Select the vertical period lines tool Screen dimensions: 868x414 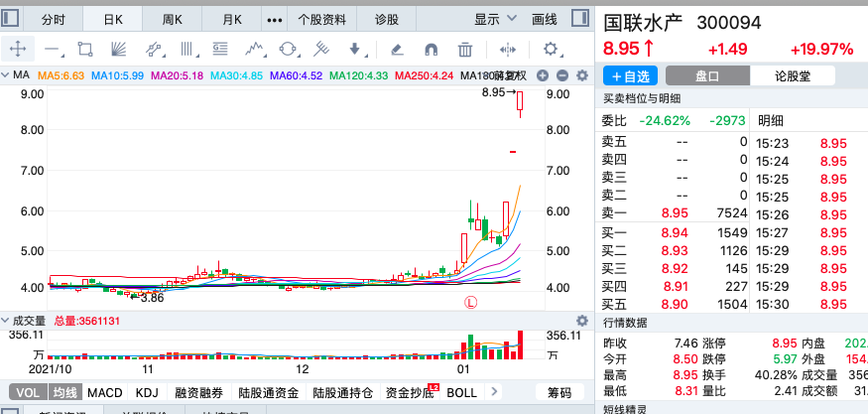[x=188, y=50]
